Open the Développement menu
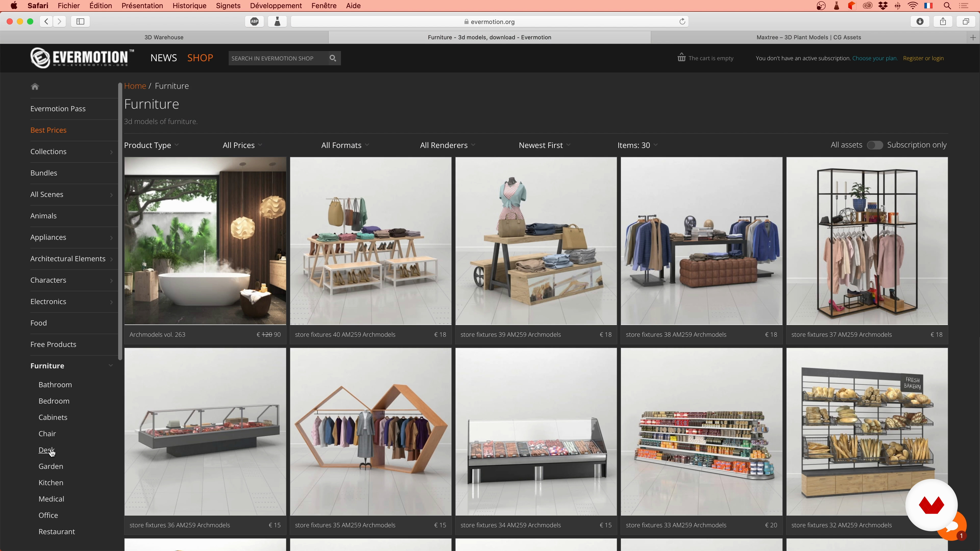The image size is (980, 551). 276,6
